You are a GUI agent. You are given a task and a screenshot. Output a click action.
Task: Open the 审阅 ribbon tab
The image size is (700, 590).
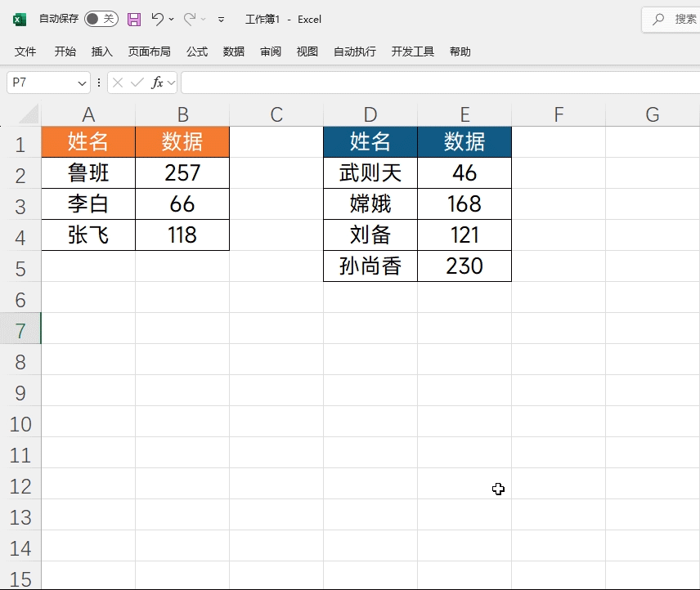coord(271,51)
